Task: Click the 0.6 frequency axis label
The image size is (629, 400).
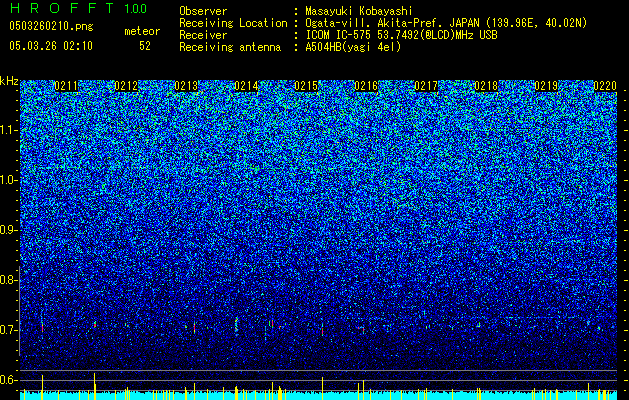Action: (9, 380)
